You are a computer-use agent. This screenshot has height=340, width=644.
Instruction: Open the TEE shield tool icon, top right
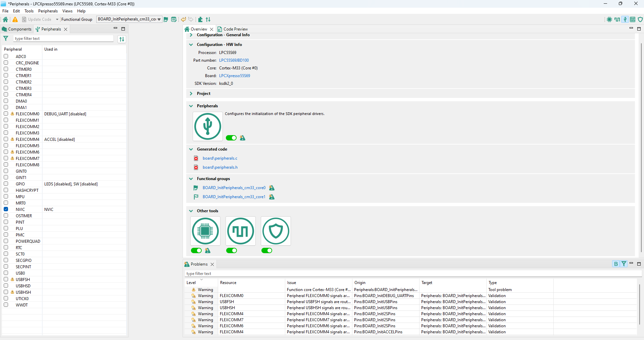tap(640, 19)
